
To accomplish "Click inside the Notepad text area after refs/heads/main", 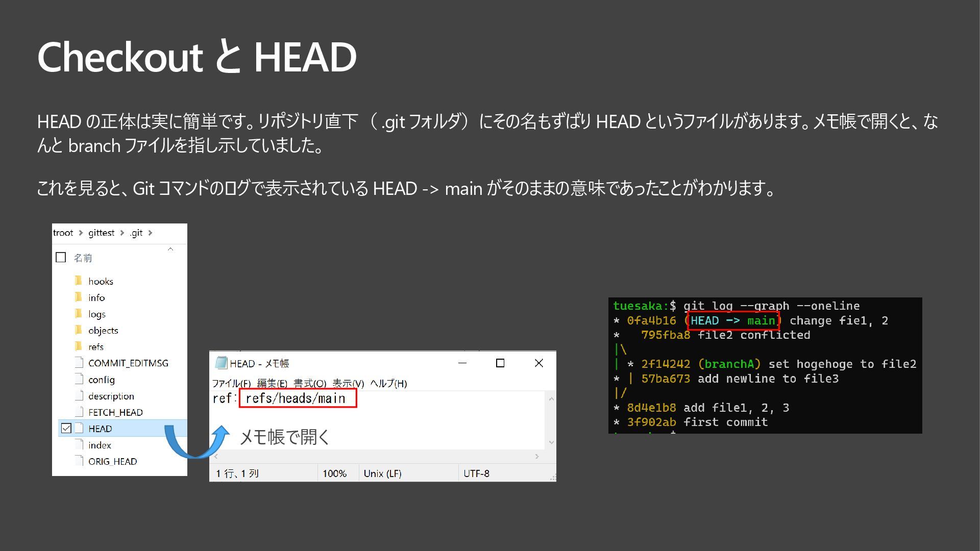I will click(434, 398).
